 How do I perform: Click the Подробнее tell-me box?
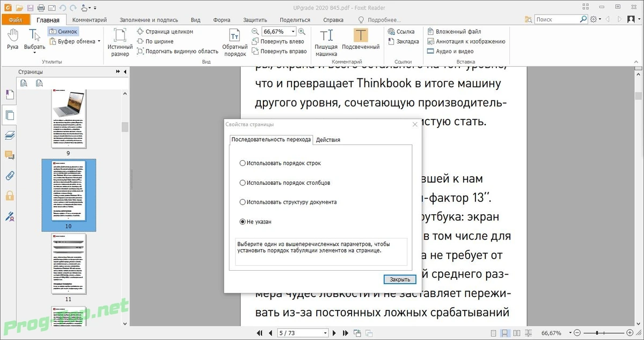(379, 20)
